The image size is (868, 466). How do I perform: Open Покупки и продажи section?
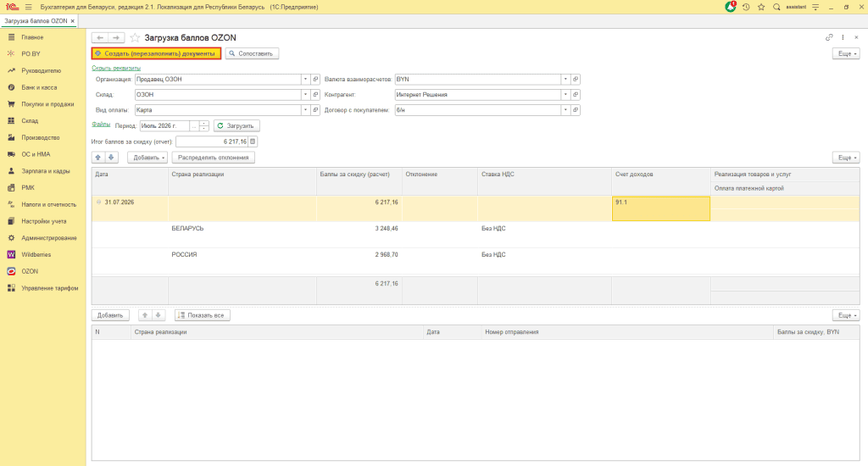47,104
